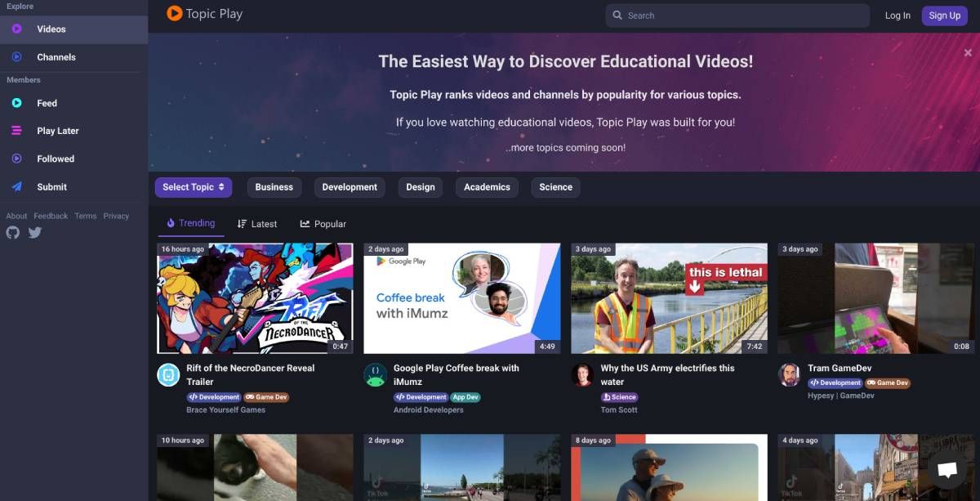The image size is (980, 501).
Task: Filter by Development topic
Action: click(350, 187)
